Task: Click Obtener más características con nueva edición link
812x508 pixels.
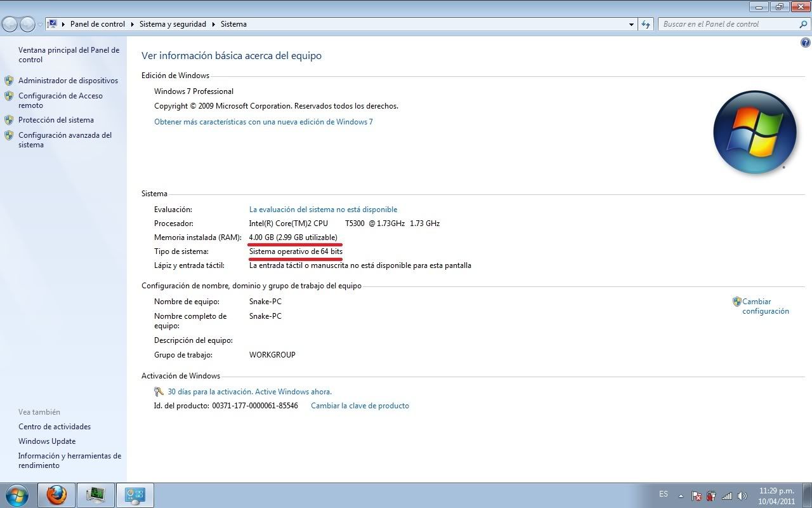Action: click(263, 122)
